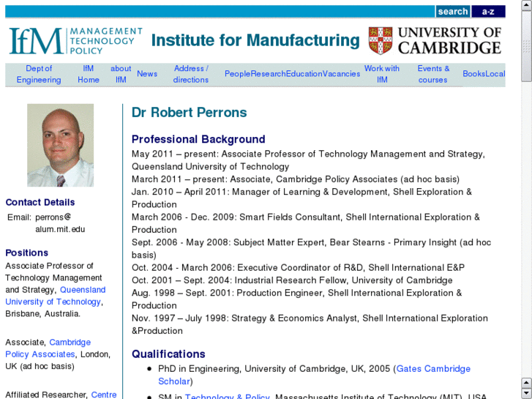Screen dimensions: 532x399
Task: Open Events & courses menu item
Action: (433, 74)
